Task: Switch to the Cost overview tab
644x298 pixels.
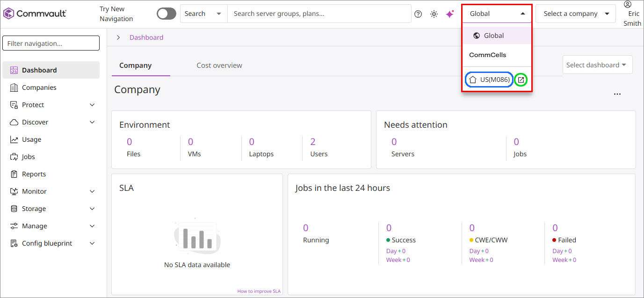Action: coord(219,65)
